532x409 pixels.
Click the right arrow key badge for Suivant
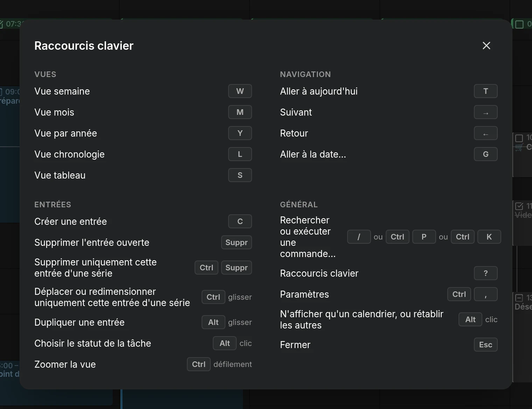click(485, 112)
